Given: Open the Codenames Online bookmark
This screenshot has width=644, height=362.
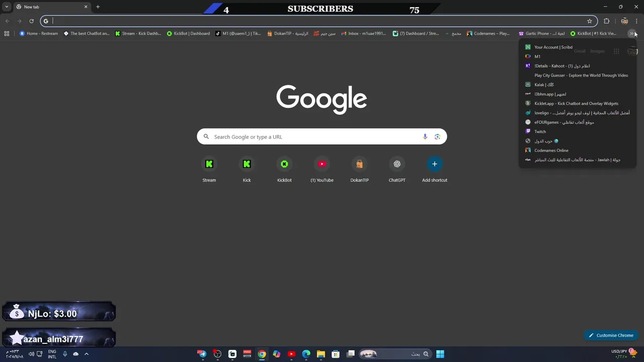Looking at the screenshot, I should 578,150.
